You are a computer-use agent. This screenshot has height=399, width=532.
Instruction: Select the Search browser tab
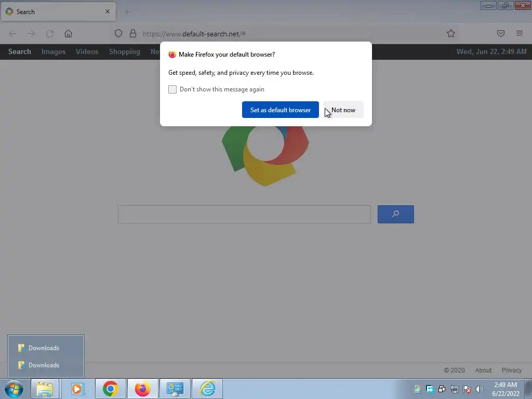tap(58, 11)
